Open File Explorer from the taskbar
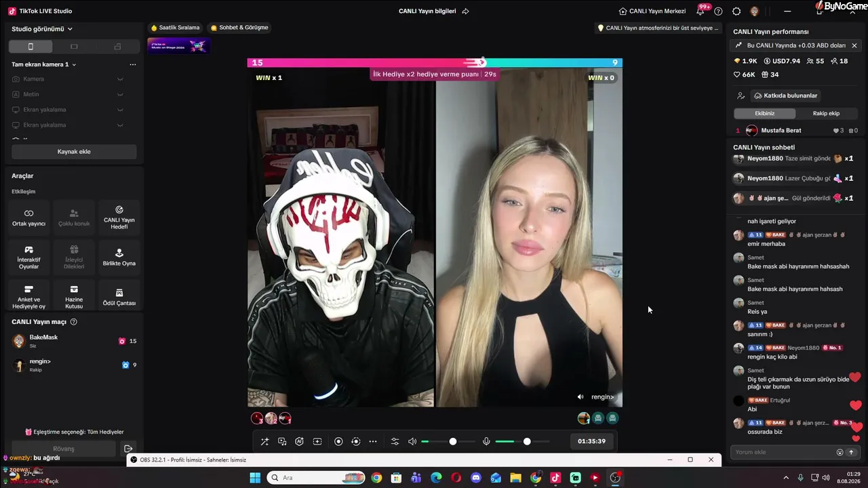868x488 pixels. (x=515, y=478)
